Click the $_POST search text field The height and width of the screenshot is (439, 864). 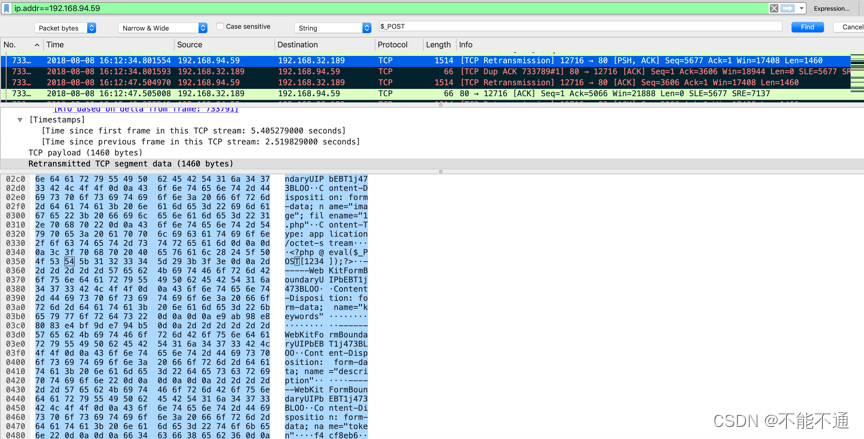coord(580,26)
